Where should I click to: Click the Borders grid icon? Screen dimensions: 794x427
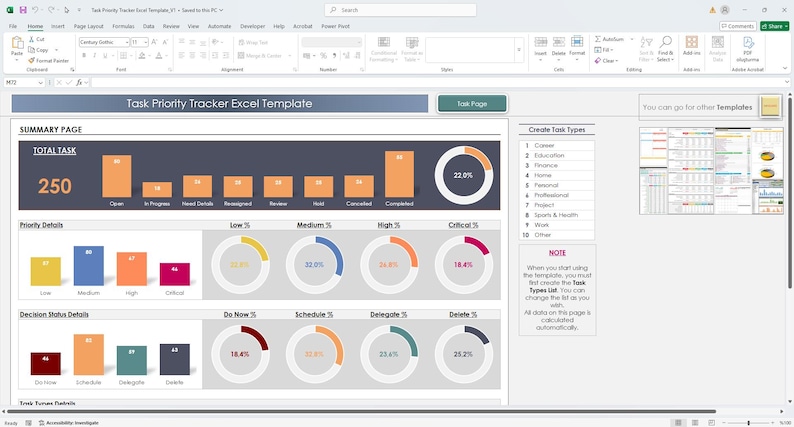[123, 55]
